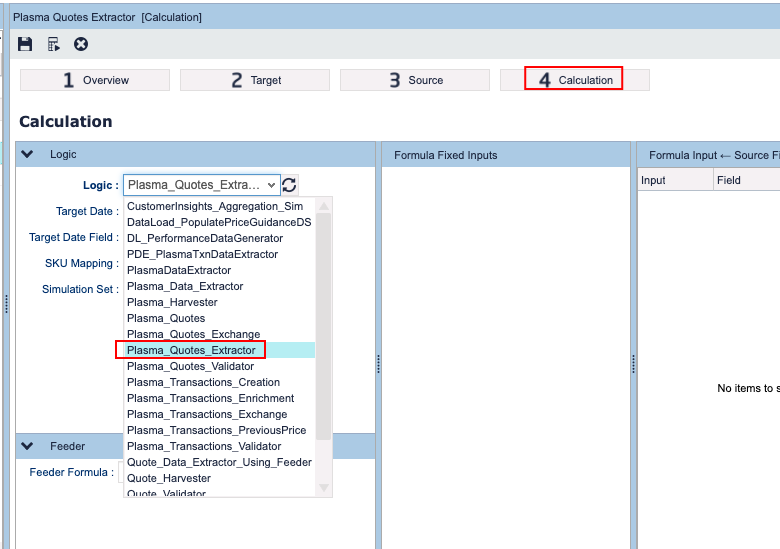Select step 4 Calculation tab
This screenshot has height=549, width=780.
click(574, 80)
